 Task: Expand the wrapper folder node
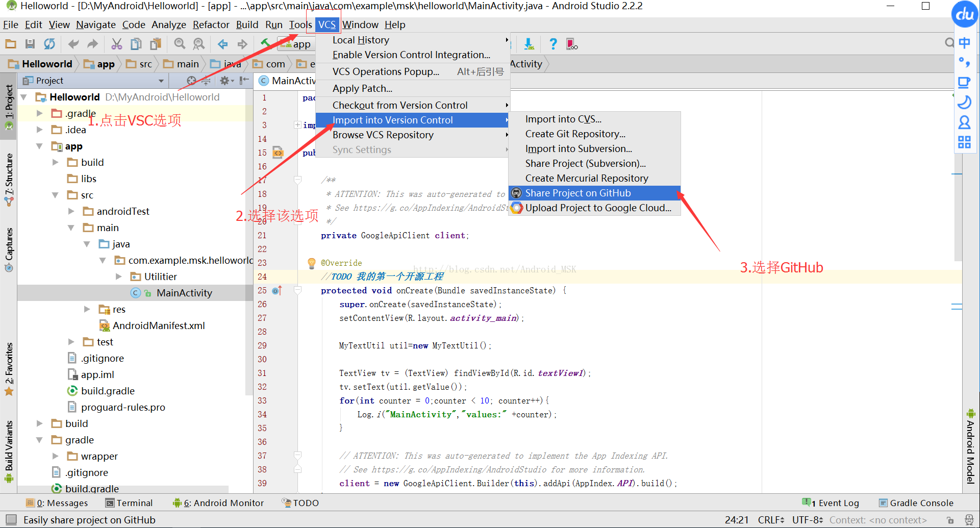tap(56, 456)
